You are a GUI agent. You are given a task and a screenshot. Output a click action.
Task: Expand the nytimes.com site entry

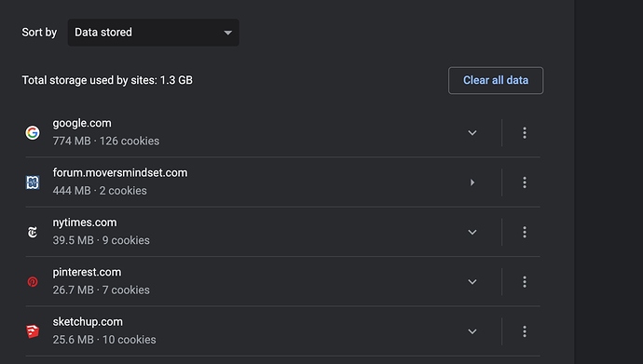click(472, 232)
